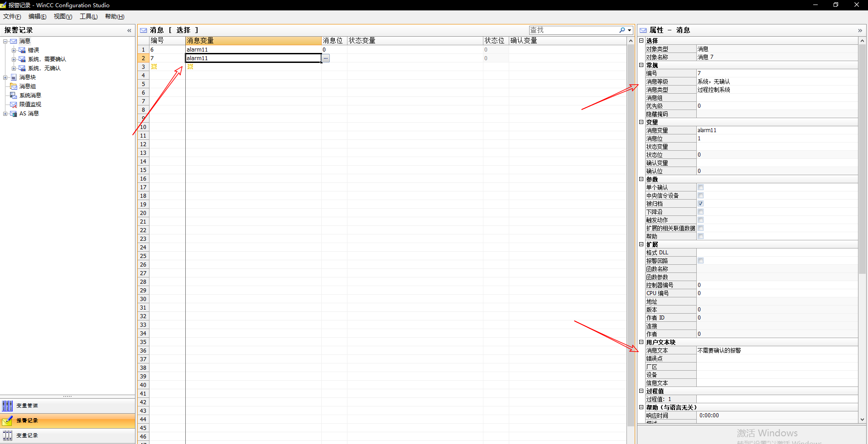Collapse the 扩展 property section

641,244
